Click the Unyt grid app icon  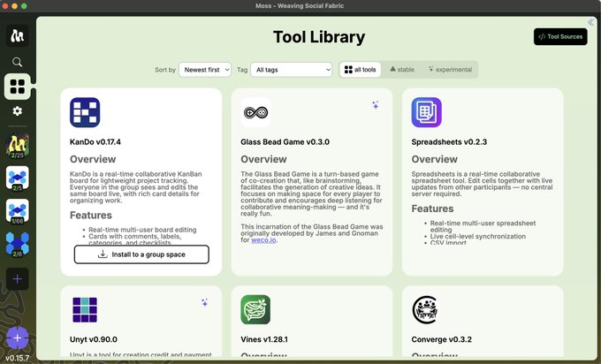pyautogui.click(x=85, y=309)
